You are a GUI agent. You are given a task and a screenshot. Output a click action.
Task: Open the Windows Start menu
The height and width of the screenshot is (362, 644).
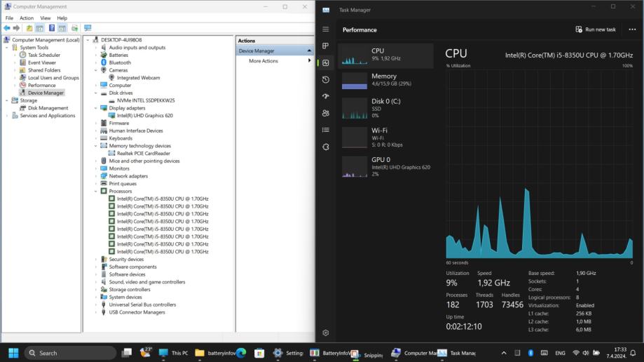pos(13,353)
